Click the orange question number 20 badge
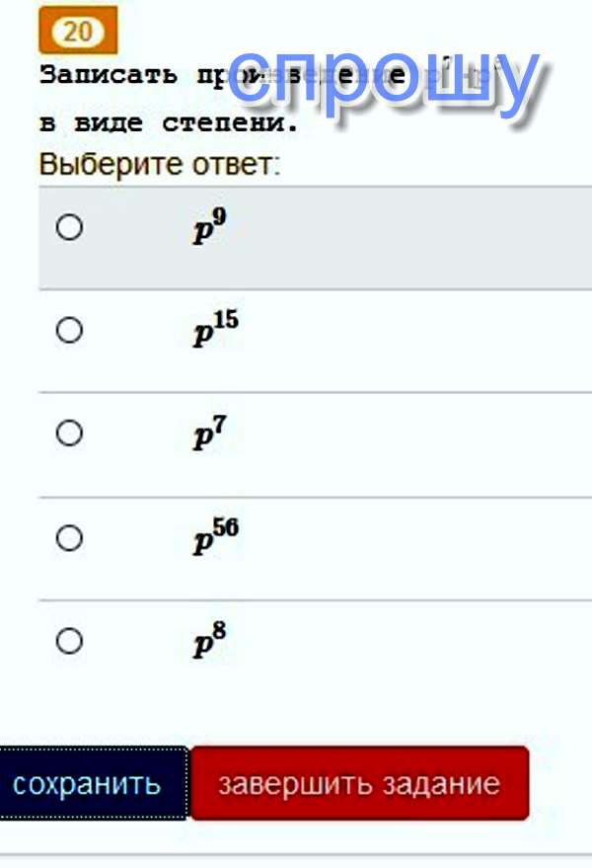Screen dimensions: 592x868 tap(78, 31)
